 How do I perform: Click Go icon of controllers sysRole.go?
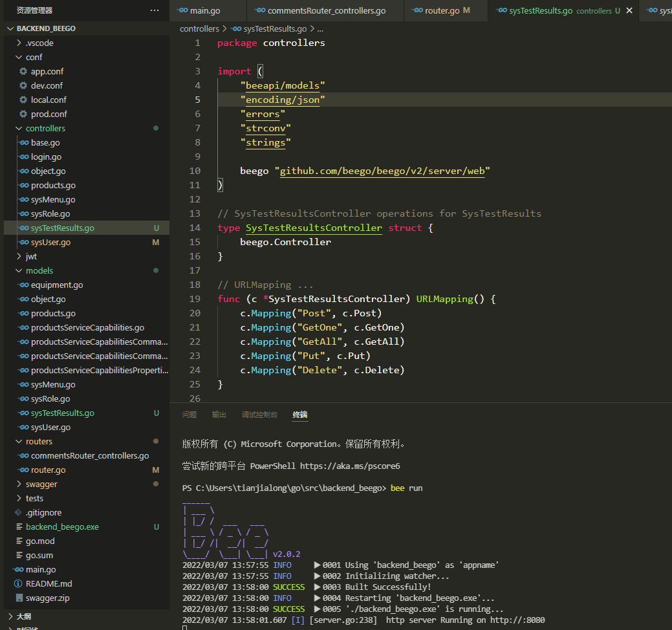coord(24,213)
